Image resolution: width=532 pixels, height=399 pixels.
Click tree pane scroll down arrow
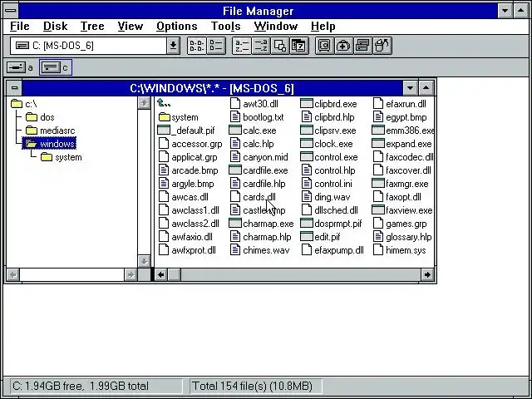(144, 261)
